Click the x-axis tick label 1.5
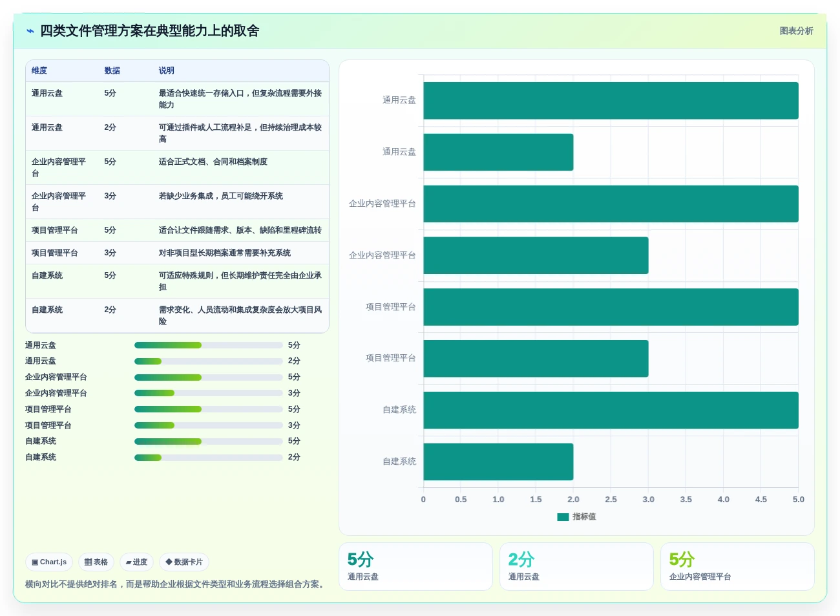The image size is (840, 616). click(x=536, y=500)
